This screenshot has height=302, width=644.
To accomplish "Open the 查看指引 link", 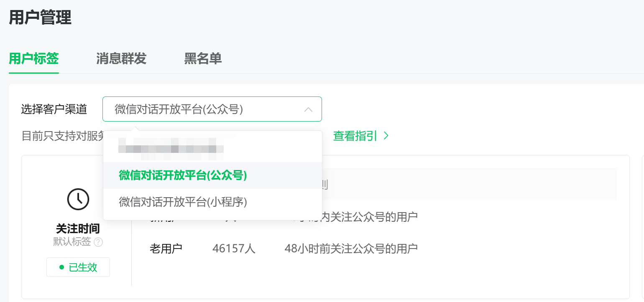I will 355,136.
